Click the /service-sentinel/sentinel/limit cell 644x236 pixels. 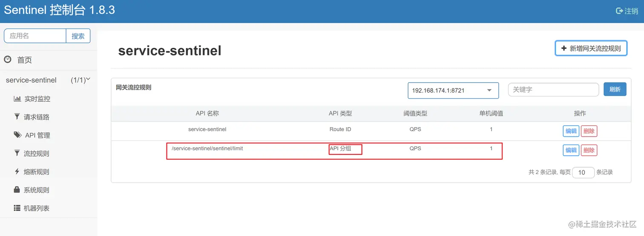[x=207, y=148]
